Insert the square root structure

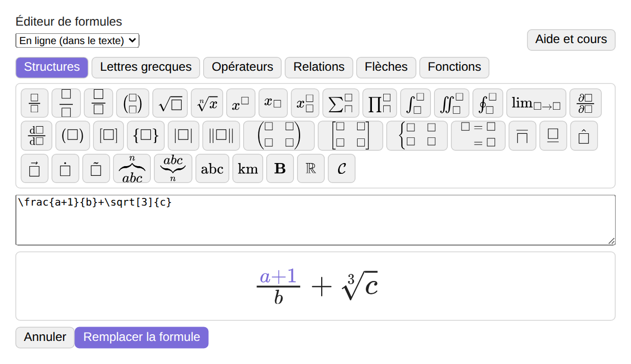point(170,103)
